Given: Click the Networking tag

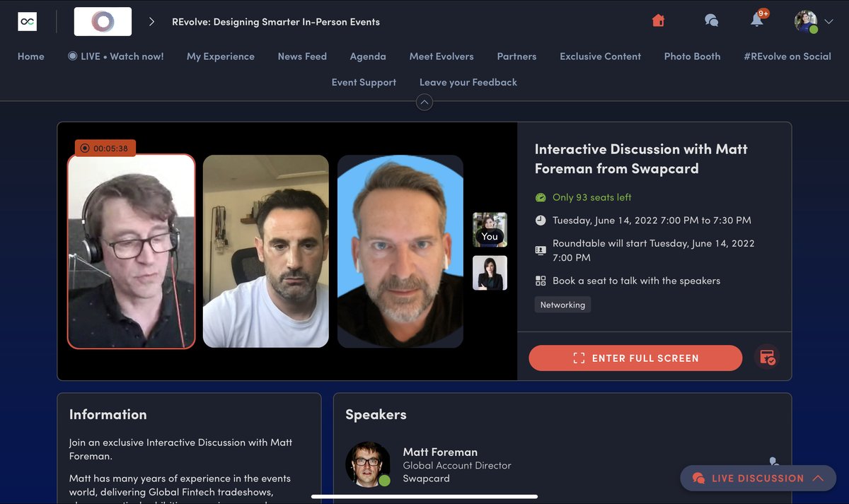Looking at the screenshot, I should click(x=562, y=305).
